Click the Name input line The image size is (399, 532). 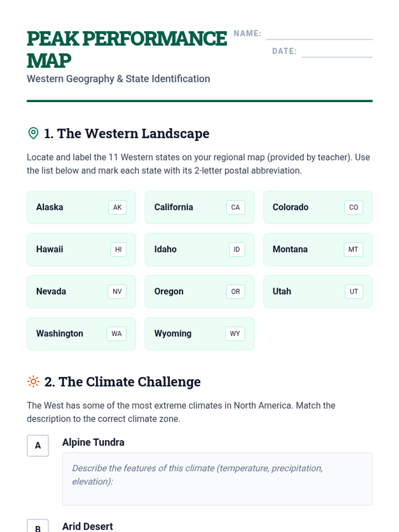coord(319,35)
